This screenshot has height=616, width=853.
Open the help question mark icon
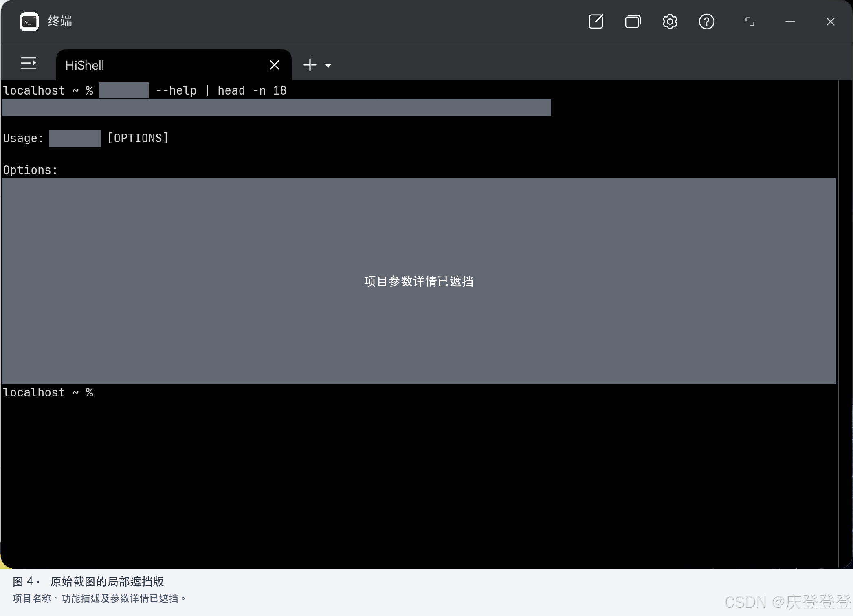pyautogui.click(x=706, y=22)
